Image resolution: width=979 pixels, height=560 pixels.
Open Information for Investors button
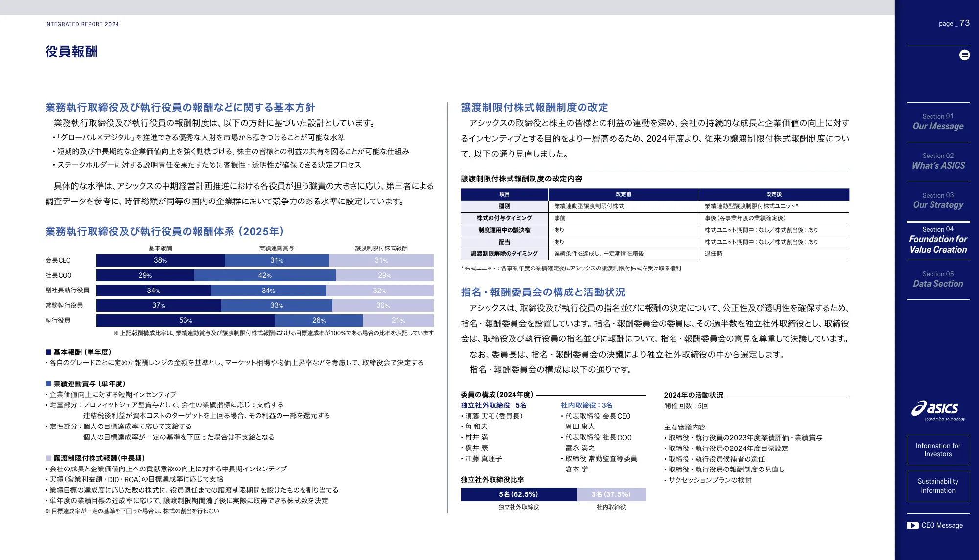(938, 450)
